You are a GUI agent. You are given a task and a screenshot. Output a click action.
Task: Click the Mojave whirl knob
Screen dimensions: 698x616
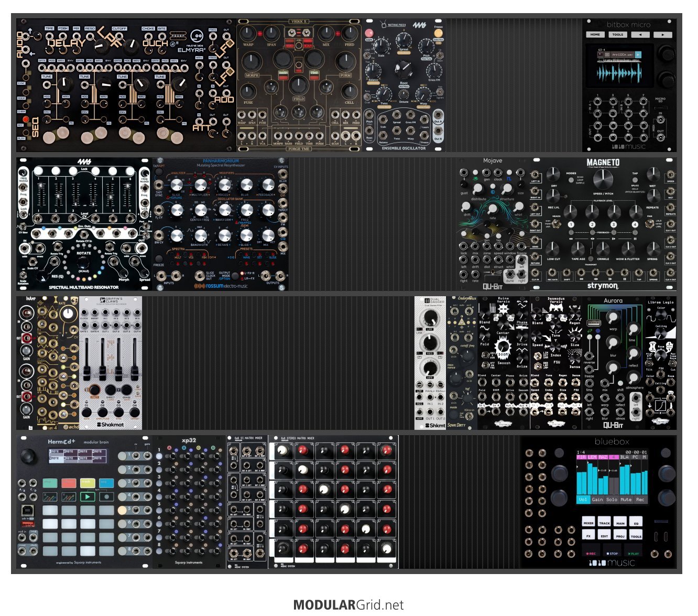tap(518, 207)
